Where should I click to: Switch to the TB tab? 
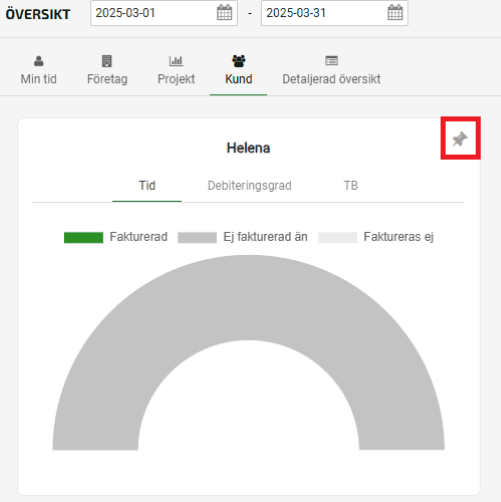pyautogui.click(x=351, y=186)
